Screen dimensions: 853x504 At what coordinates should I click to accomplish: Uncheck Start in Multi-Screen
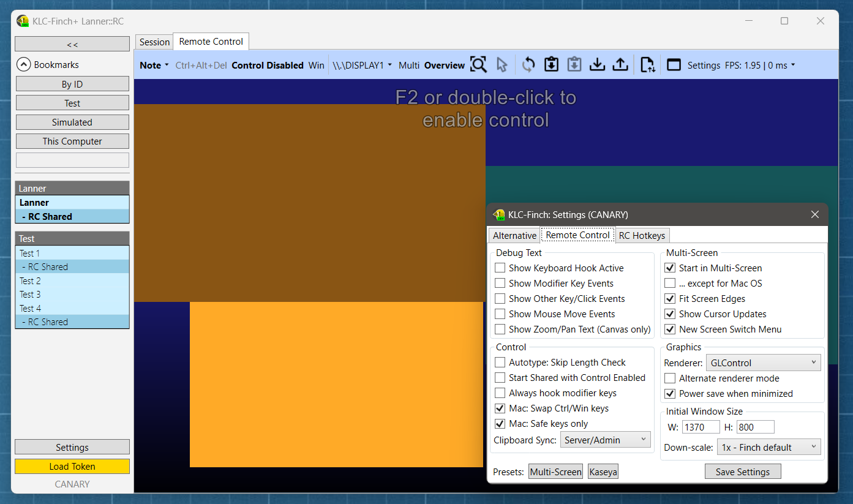pyautogui.click(x=671, y=268)
